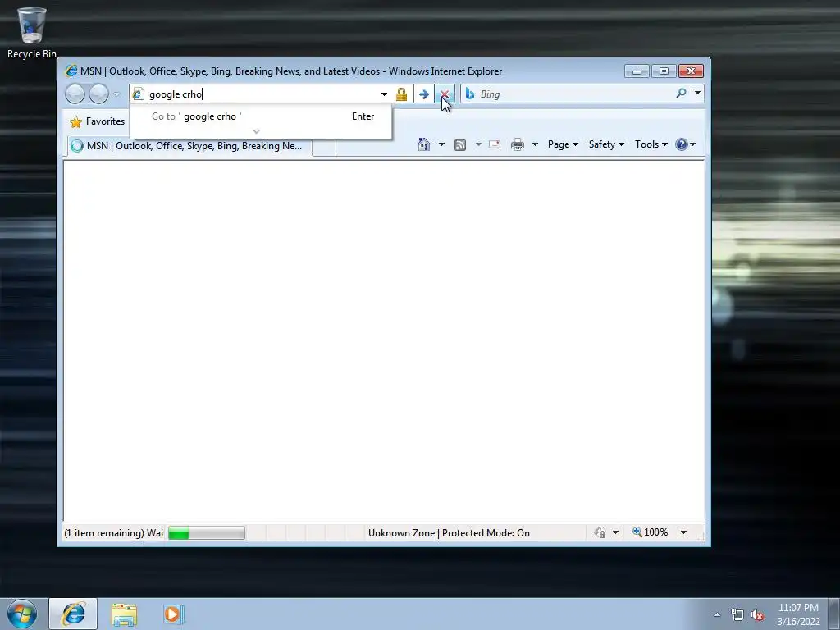Select the Recycle Bin desktop icon

click(32, 33)
